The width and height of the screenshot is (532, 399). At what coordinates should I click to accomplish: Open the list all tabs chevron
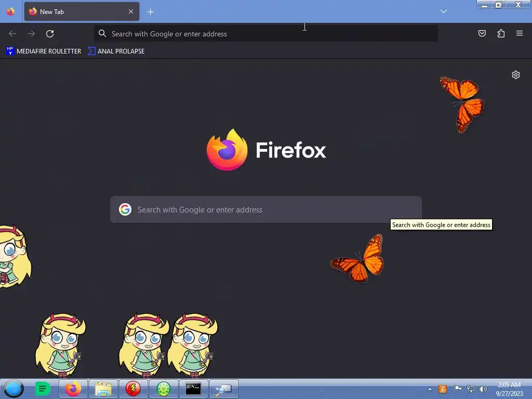444,11
